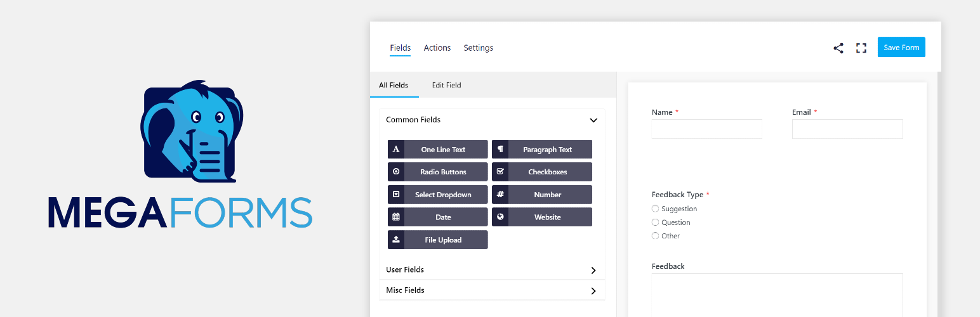Click the Feedback label above the textarea
980x317 pixels.
pyautogui.click(x=668, y=266)
